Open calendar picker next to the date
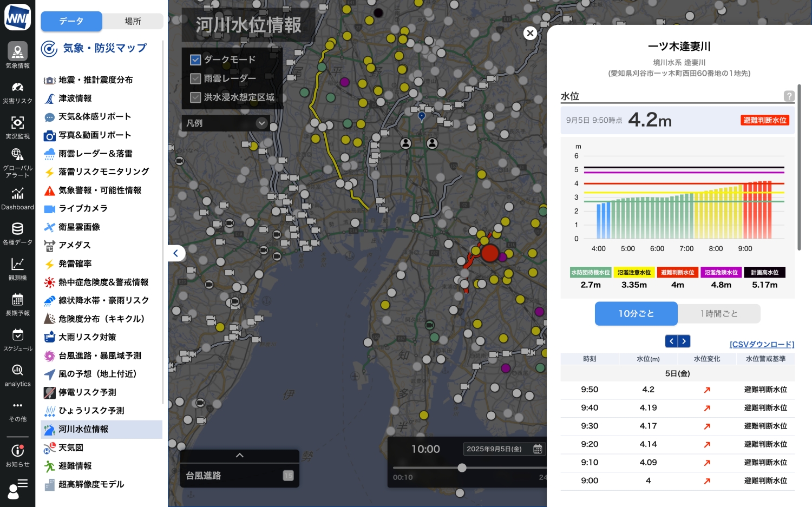 click(538, 449)
